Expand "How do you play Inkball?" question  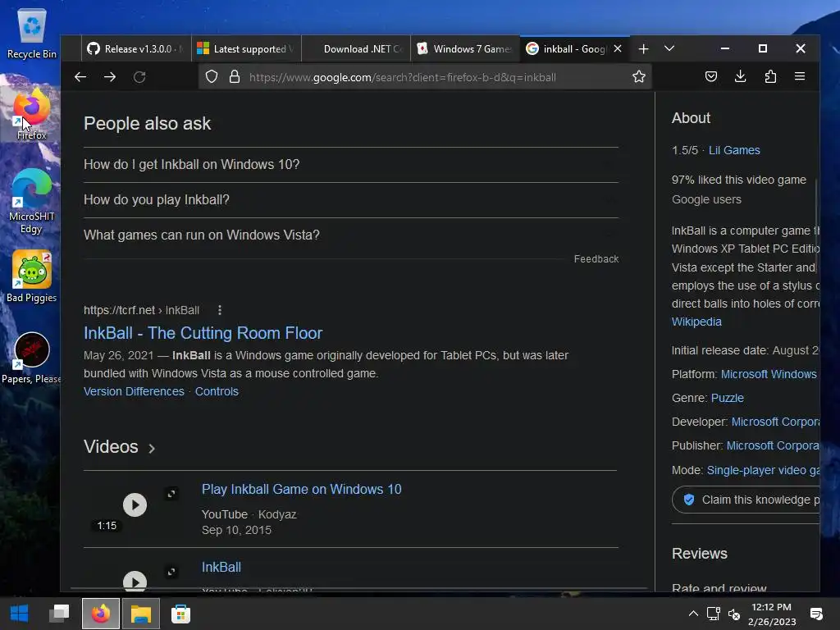[351, 200]
